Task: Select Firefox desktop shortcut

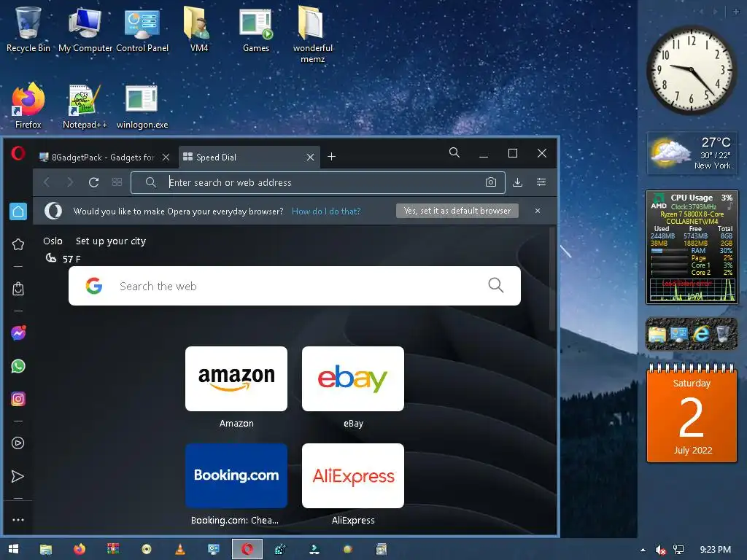Action: point(28,106)
